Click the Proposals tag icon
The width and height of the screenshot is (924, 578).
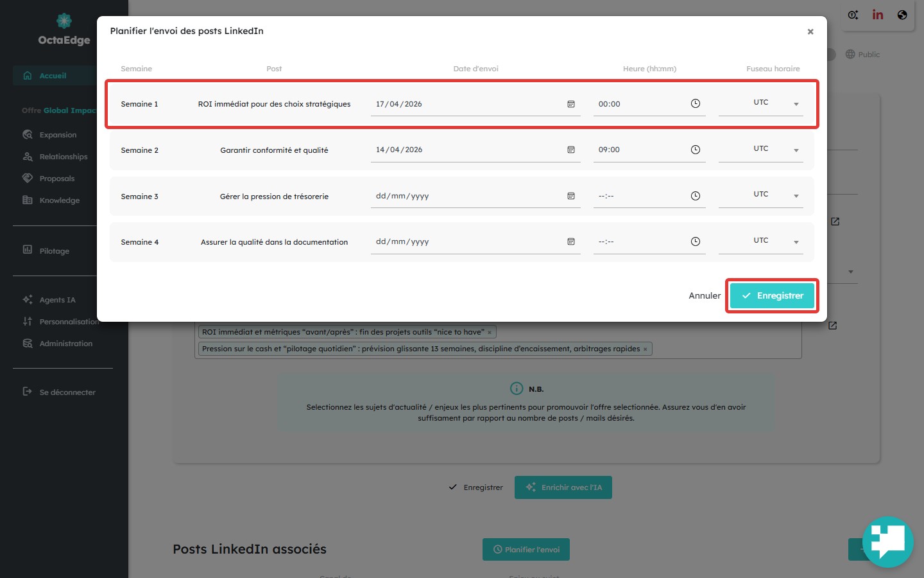pos(28,178)
